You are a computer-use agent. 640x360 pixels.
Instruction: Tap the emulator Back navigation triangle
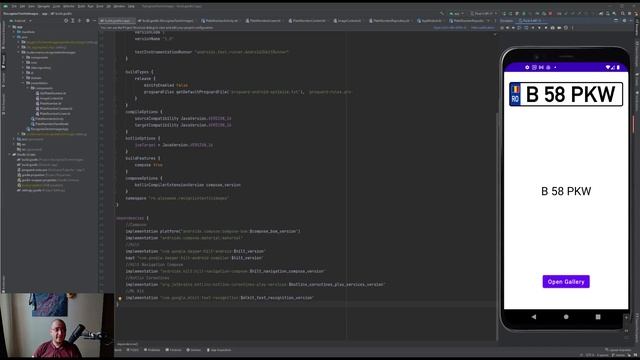point(534,317)
